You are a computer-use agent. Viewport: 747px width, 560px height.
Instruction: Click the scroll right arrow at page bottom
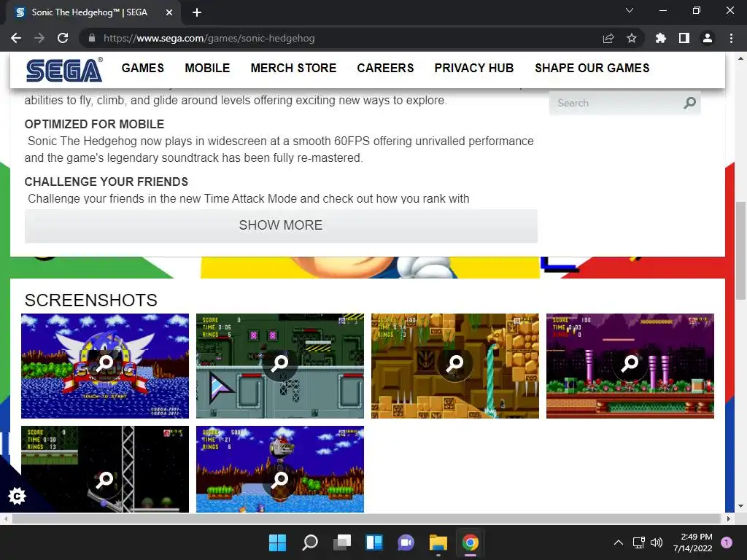point(729,518)
